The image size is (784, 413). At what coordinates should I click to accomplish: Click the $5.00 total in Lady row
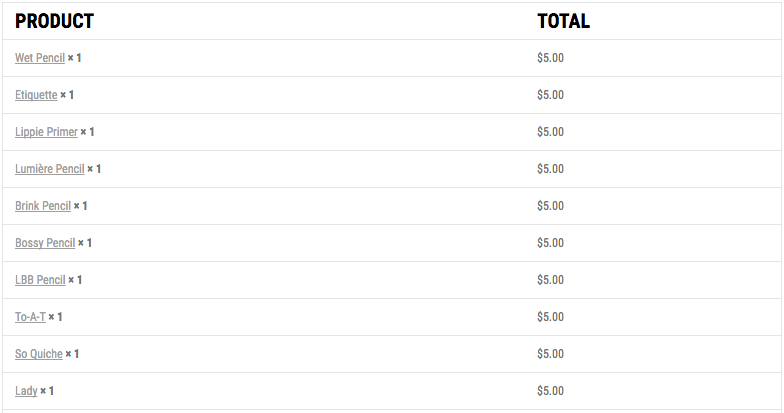[550, 391]
